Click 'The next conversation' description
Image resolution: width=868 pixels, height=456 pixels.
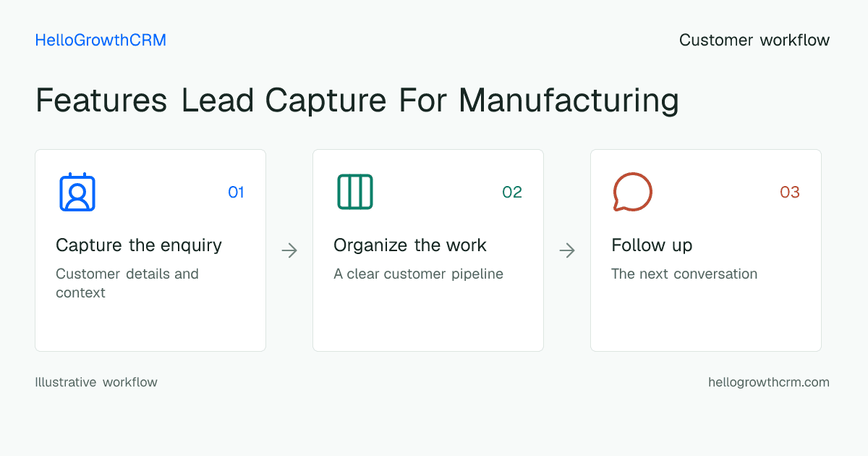click(x=684, y=274)
